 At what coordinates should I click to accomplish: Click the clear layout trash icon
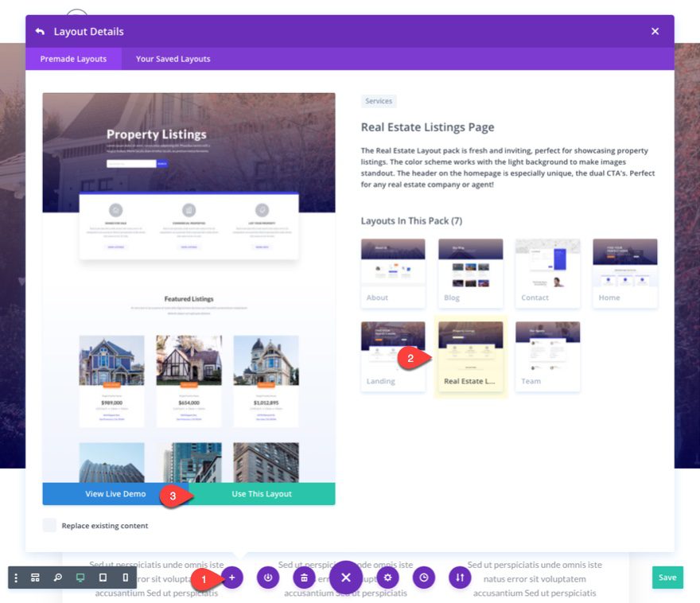(305, 578)
